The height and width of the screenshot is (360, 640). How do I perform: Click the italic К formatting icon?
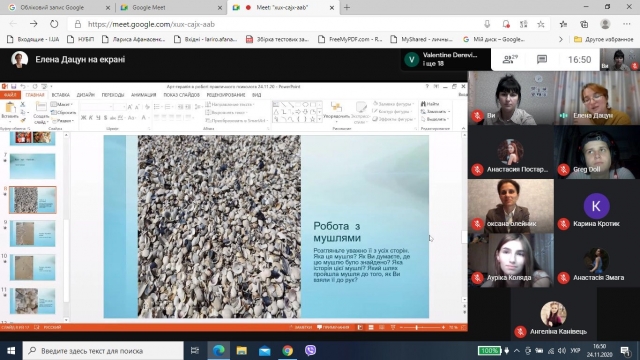pos(91,118)
